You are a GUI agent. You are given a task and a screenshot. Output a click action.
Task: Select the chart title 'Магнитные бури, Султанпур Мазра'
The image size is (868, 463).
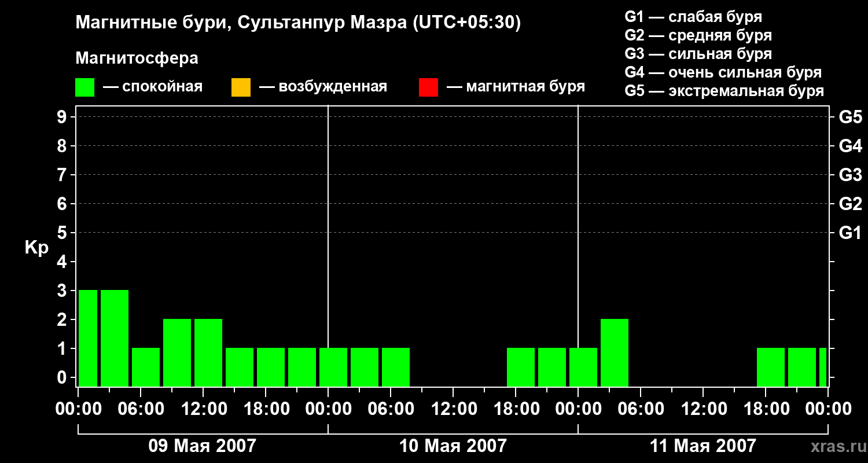(241, 23)
